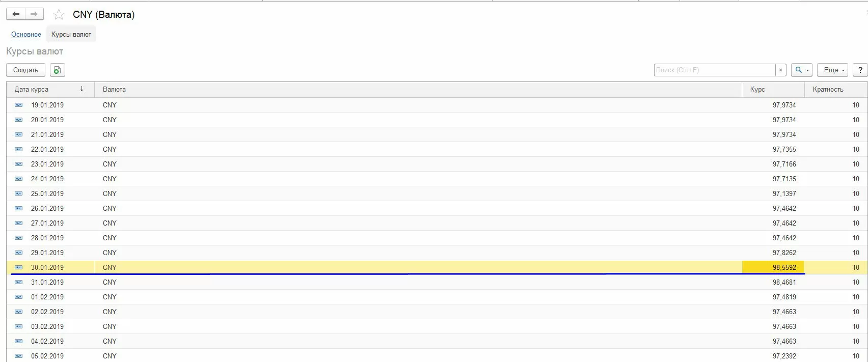Expand the Еще menu
The height and width of the screenshot is (362, 868).
point(832,70)
